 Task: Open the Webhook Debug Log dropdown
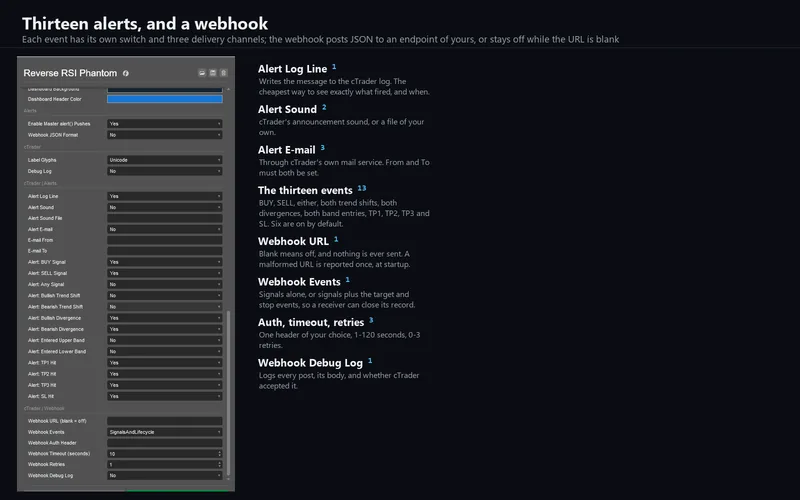[x=165, y=476]
